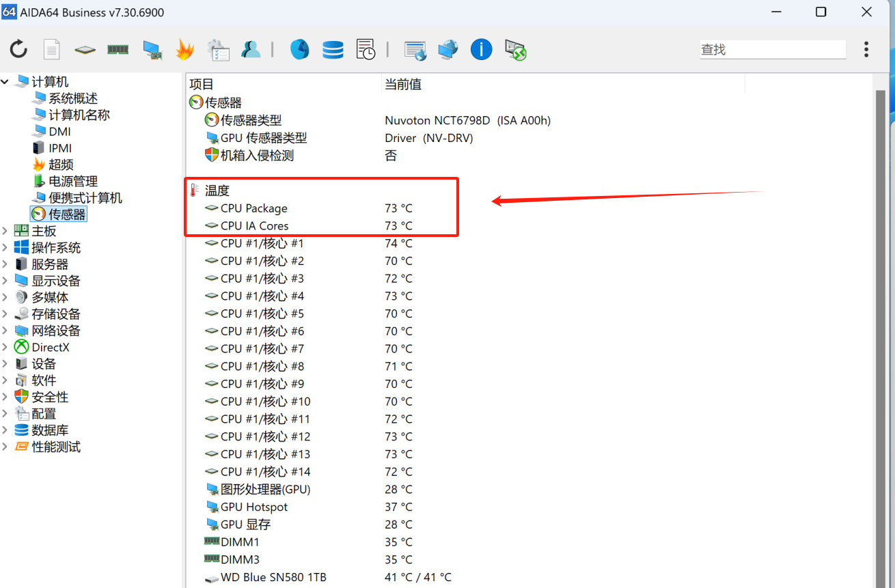Open the gear and checklist preferences icon

218,49
